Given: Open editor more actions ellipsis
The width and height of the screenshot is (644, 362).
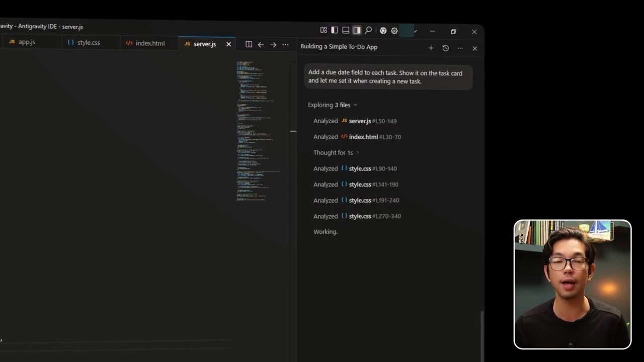Looking at the screenshot, I should tap(285, 45).
